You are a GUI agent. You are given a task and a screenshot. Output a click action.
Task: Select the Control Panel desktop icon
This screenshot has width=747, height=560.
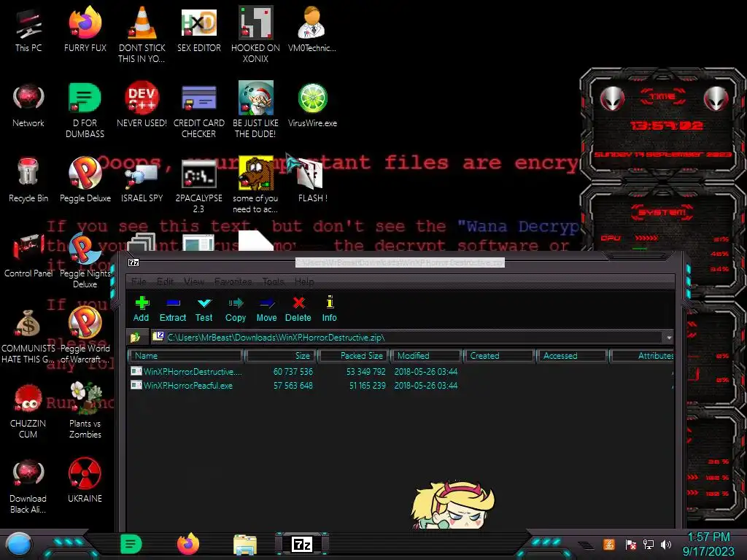28,255
